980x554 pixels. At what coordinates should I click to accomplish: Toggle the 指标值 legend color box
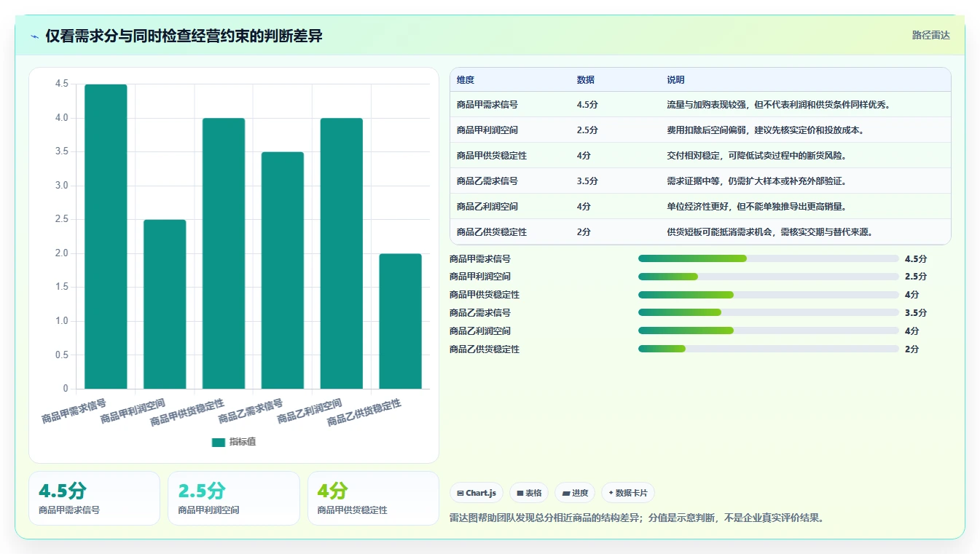point(219,442)
